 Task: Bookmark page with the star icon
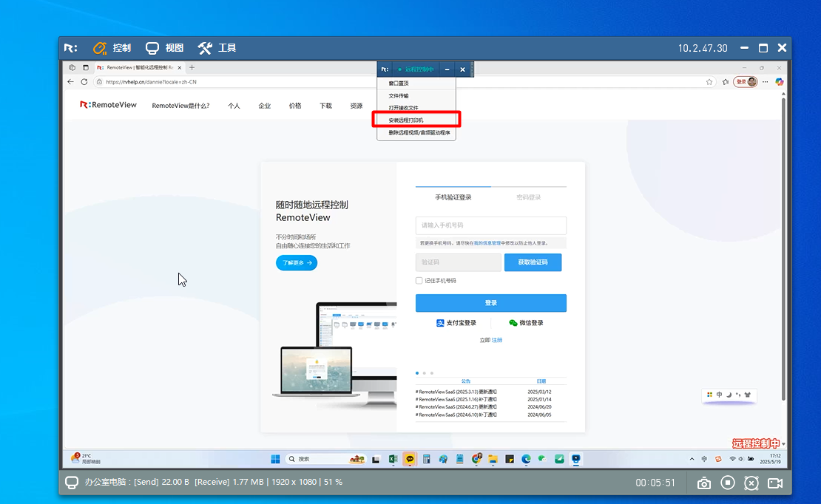tap(709, 81)
